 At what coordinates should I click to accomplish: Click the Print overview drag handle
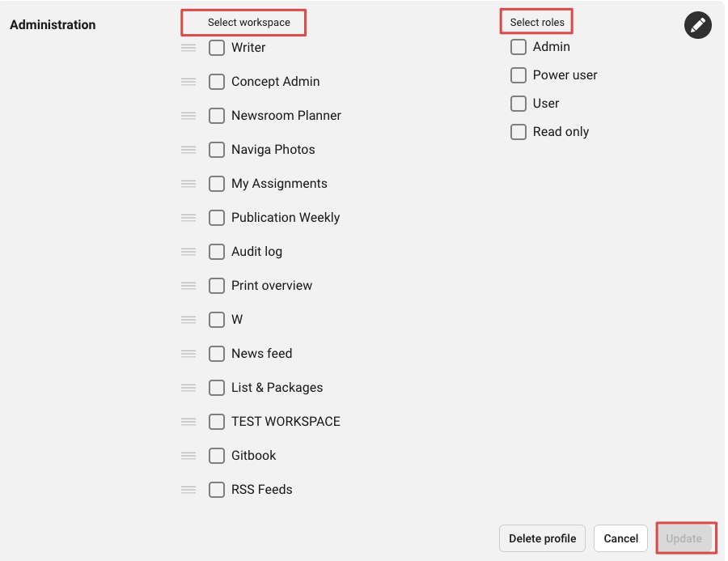point(188,286)
